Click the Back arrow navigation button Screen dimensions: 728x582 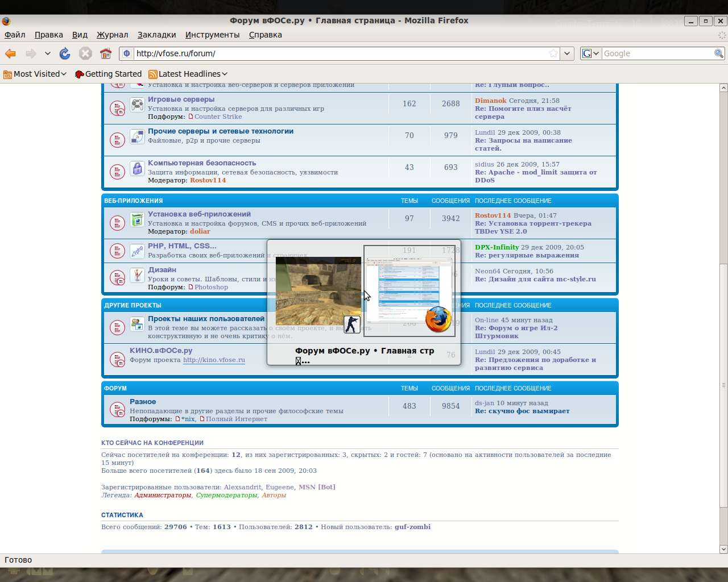11,53
